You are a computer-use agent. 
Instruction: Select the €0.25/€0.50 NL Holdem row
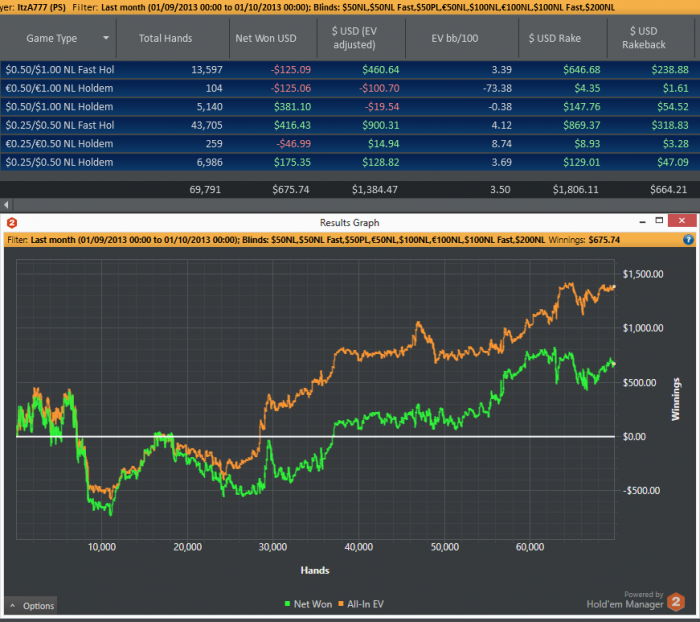click(x=350, y=144)
